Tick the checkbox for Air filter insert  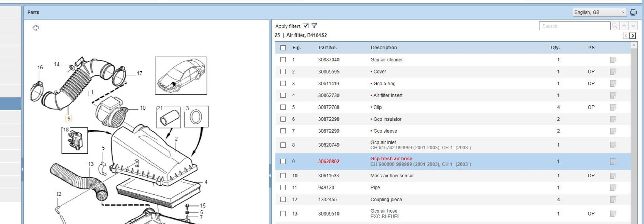click(283, 95)
